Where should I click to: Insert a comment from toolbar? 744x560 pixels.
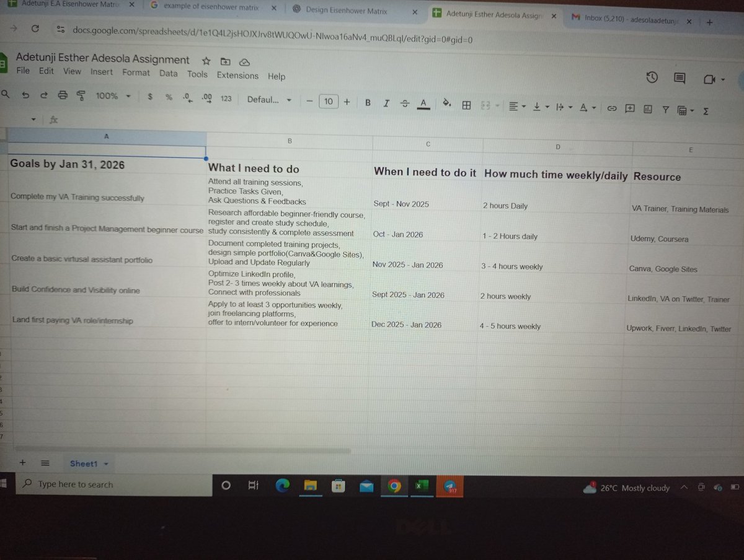pos(629,109)
